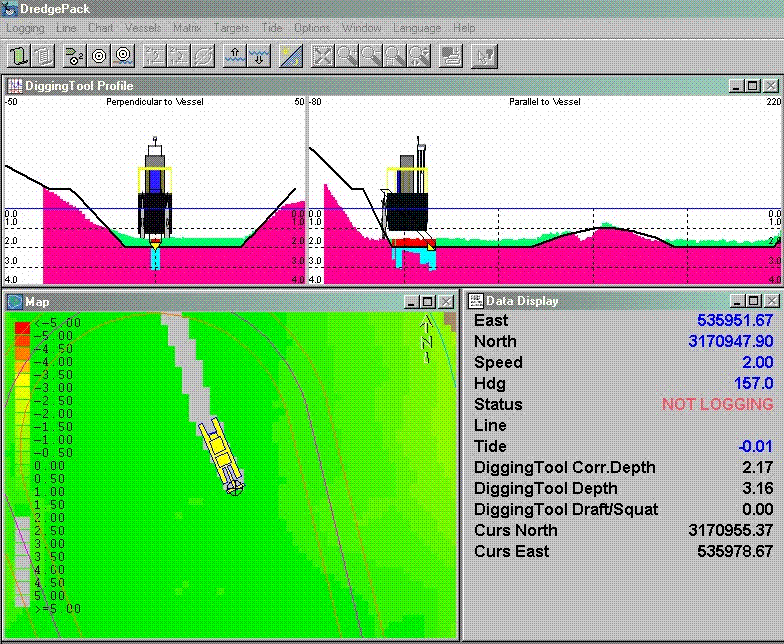Click the bullseye-over-water target icon

point(123,56)
